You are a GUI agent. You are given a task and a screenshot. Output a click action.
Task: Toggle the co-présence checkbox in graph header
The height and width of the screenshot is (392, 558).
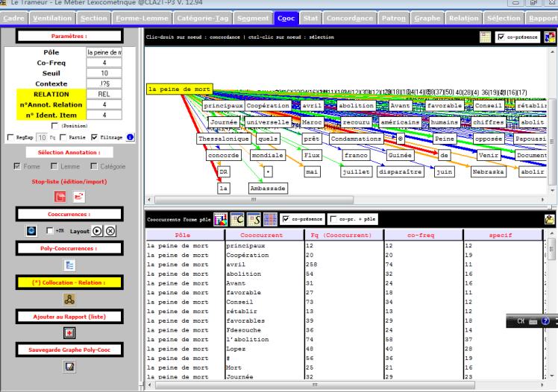[501, 37]
